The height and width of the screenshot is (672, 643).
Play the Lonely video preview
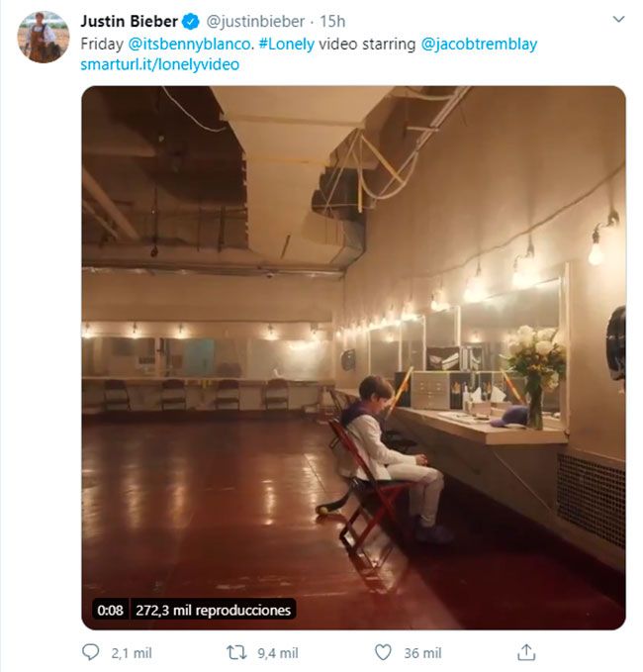(x=353, y=356)
